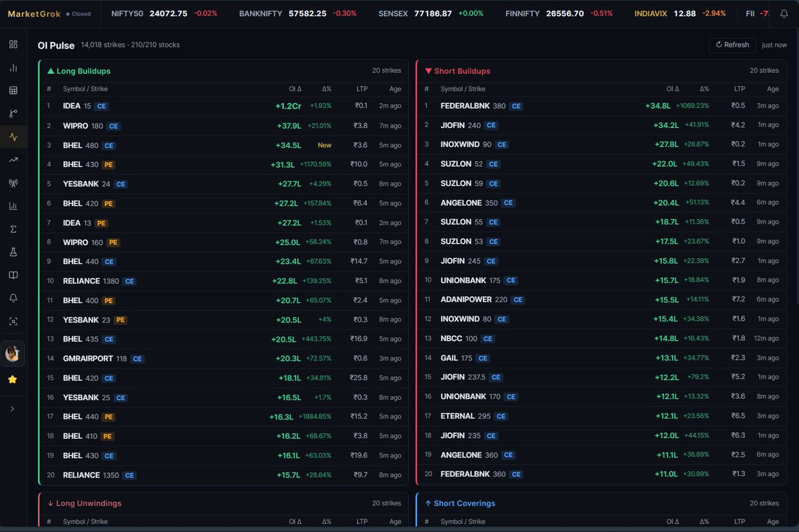Click the FINNIFTY ticker item
This screenshot has height=532, width=799.
click(559, 13)
